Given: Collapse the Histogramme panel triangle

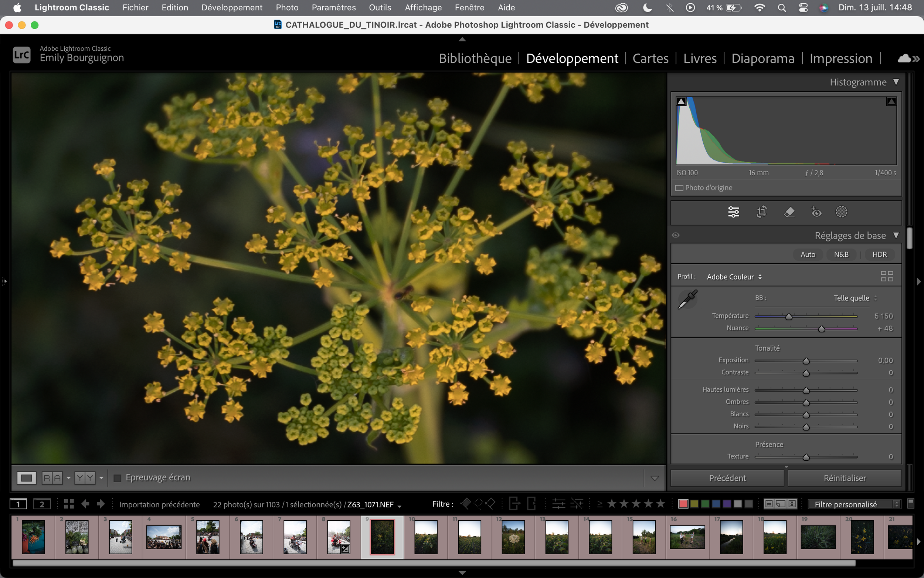Looking at the screenshot, I should point(896,82).
